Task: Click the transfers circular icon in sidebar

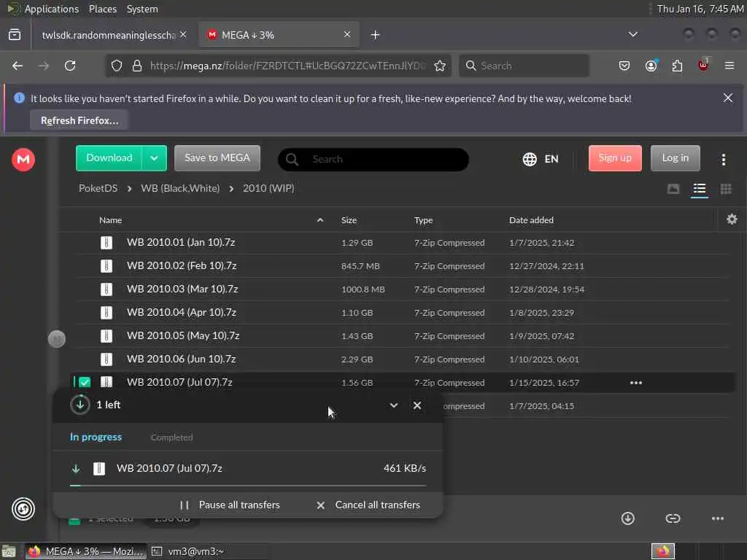Action: (x=23, y=508)
